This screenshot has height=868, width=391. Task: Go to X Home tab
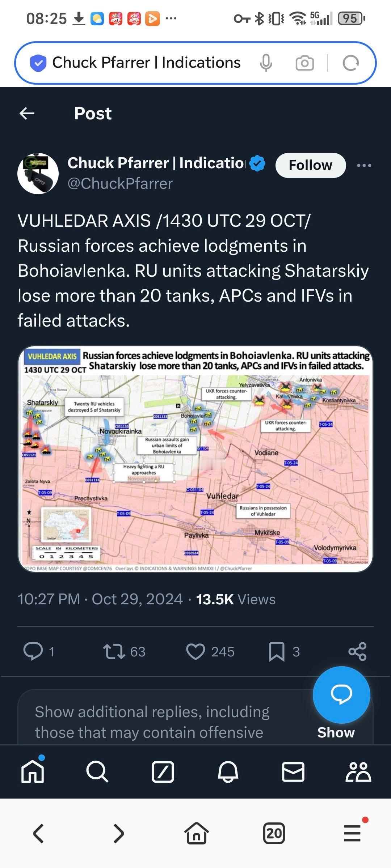point(33,772)
